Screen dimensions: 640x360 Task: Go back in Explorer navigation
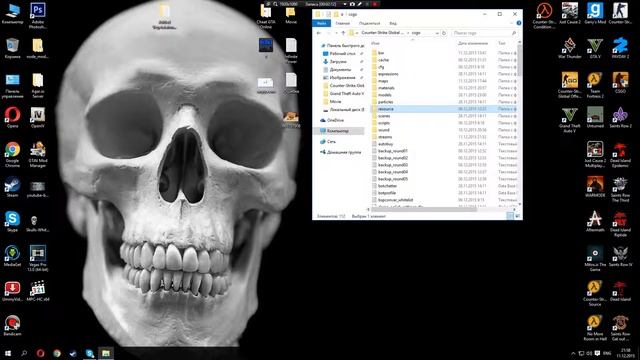(x=319, y=33)
